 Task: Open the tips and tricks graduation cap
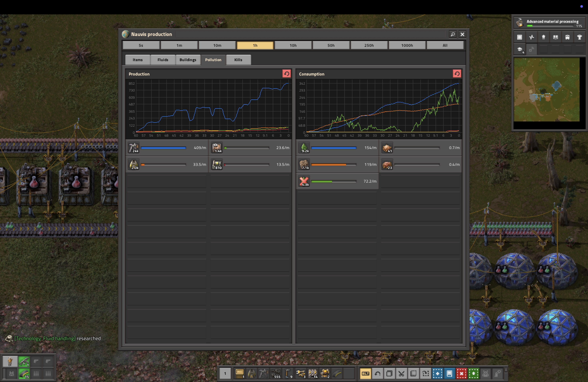click(520, 49)
